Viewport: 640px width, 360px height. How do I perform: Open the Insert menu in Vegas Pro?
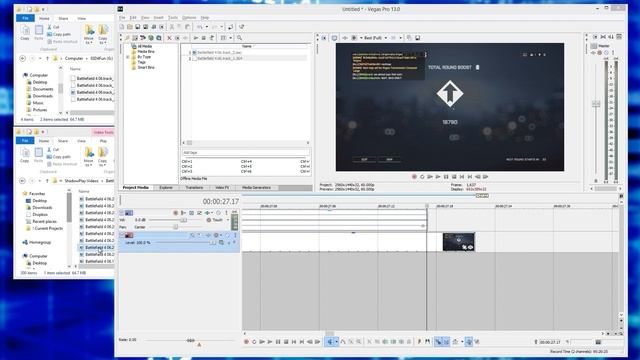click(x=158, y=18)
